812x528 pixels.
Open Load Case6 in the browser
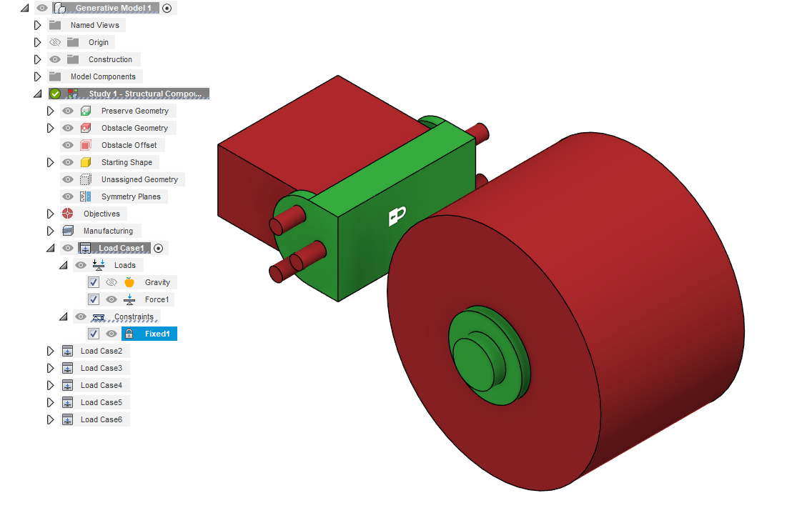tap(102, 419)
